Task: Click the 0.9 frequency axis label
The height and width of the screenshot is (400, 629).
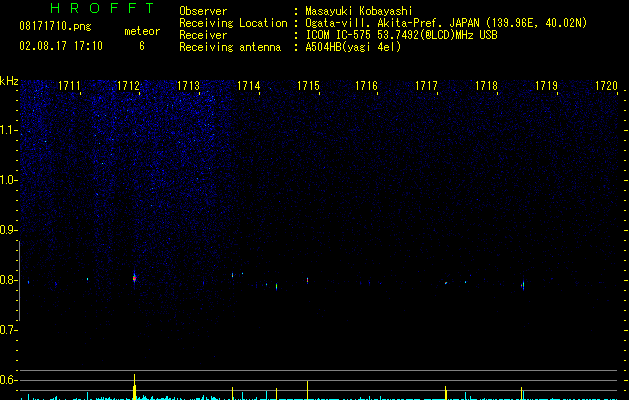Action: click(x=9, y=230)
